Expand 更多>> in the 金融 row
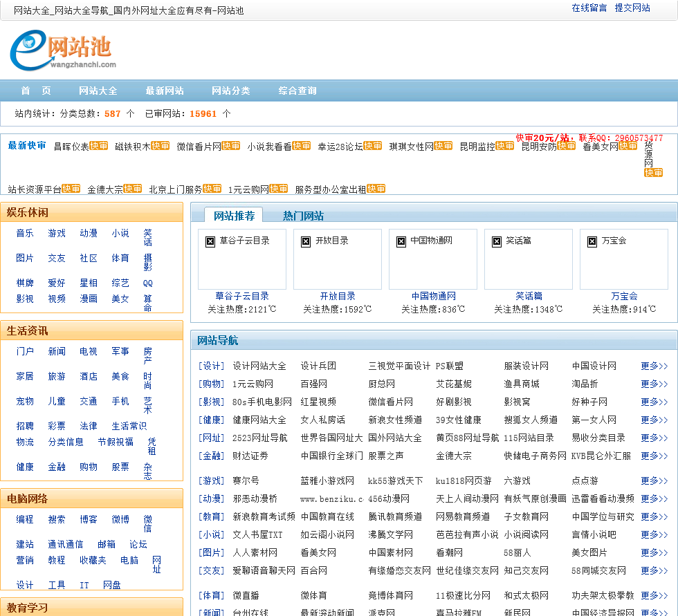678x616 pixels. click(x=654, y=456)
